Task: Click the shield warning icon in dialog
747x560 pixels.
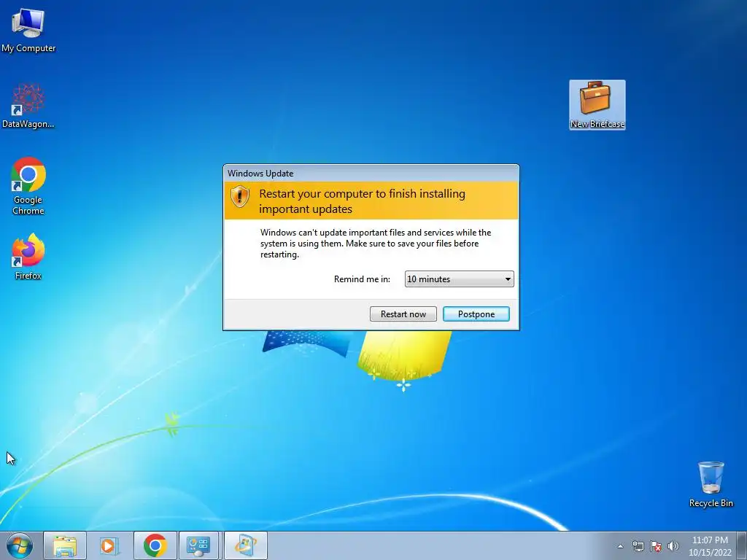Action: (239, 195)
